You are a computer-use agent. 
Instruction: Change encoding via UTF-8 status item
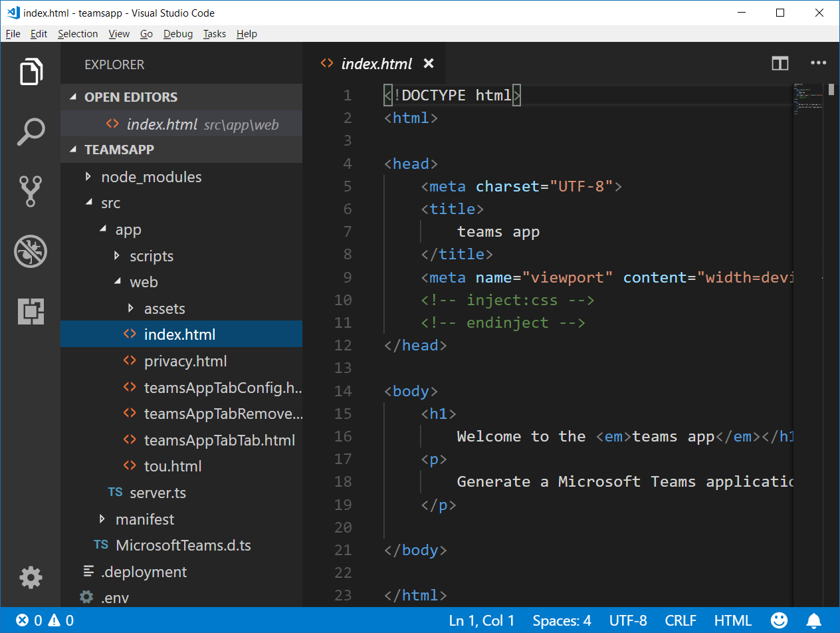(628, 620)
